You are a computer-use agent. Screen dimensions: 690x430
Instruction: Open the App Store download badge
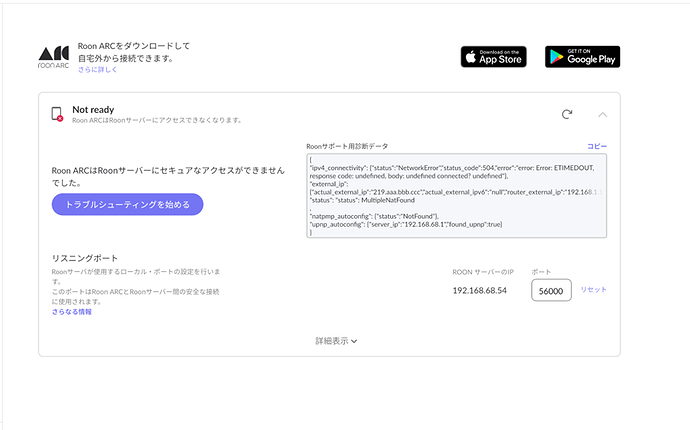pyautogui.click(x=494, y=57)
